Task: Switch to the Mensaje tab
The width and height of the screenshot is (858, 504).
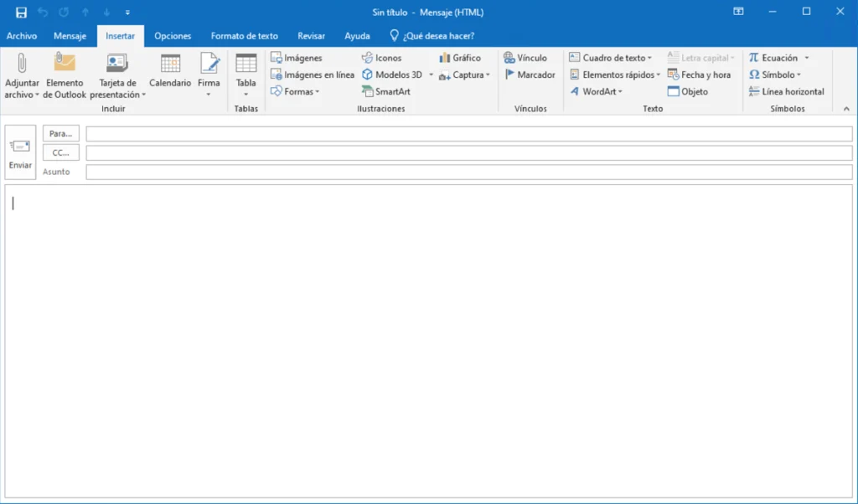Action: point(70,36)
